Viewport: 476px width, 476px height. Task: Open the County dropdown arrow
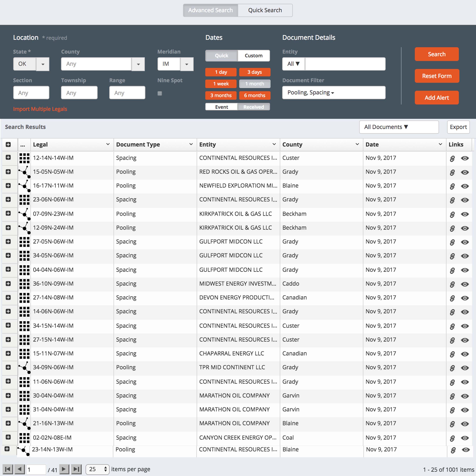click(x=138, y=64)
